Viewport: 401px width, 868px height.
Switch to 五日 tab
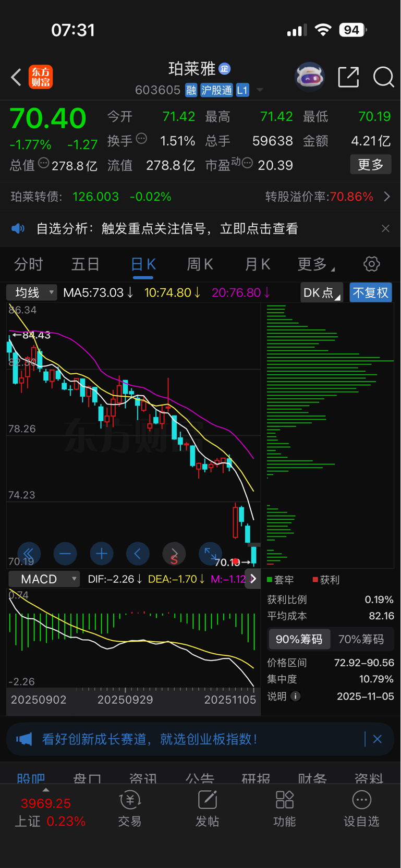[x=86, y=264]
